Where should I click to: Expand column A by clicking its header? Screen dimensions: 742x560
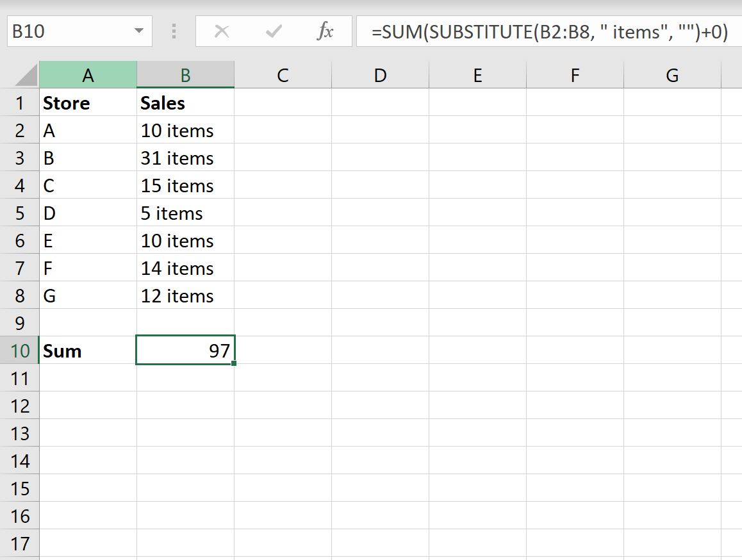point(88,74)
